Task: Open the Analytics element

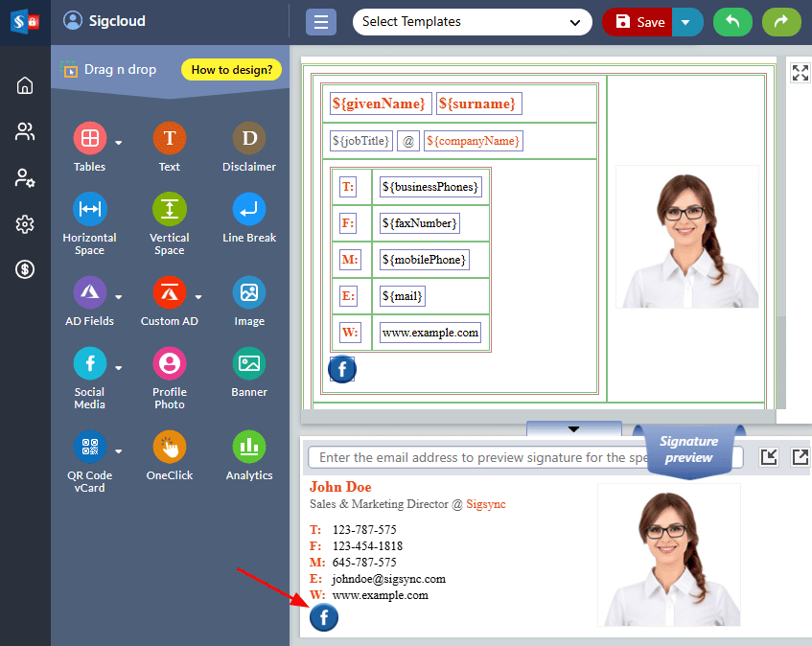Action: pos(249,447)
